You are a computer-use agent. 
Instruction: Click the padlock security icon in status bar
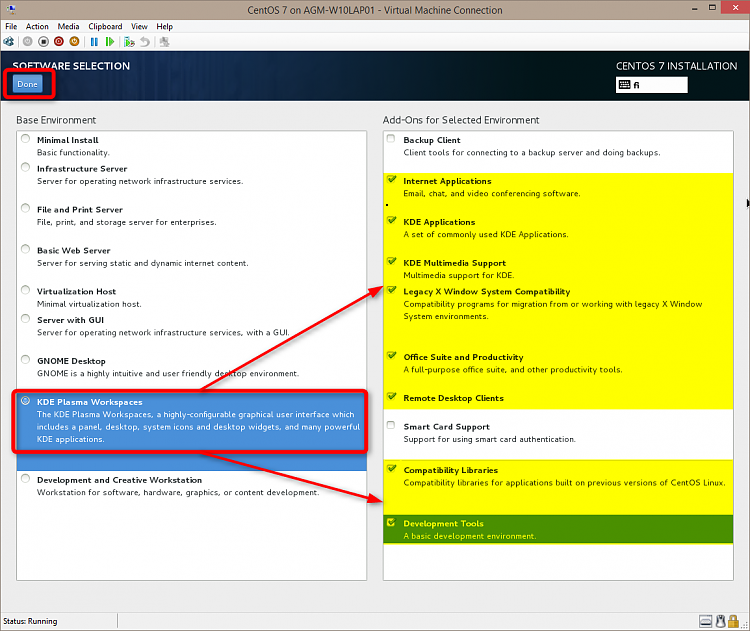click(733, 621)
